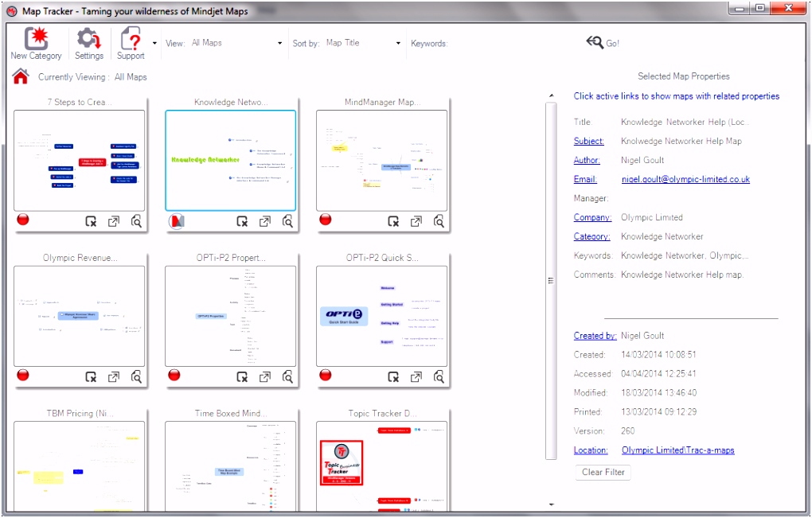Click the scrollbar up arrow
Viewport: 812px width, 518px height.
tap(551, 95)
